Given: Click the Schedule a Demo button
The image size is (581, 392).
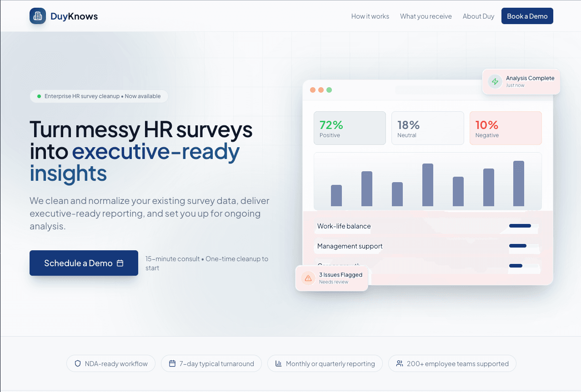Looking at the screenshot, I should click(84, 263).
